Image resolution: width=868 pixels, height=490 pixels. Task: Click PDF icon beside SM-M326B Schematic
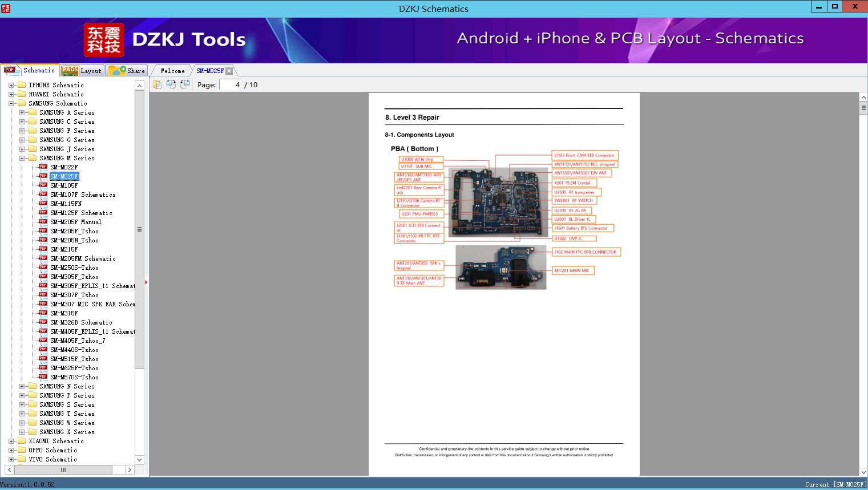pyautogui.click(x=43, y=322)
